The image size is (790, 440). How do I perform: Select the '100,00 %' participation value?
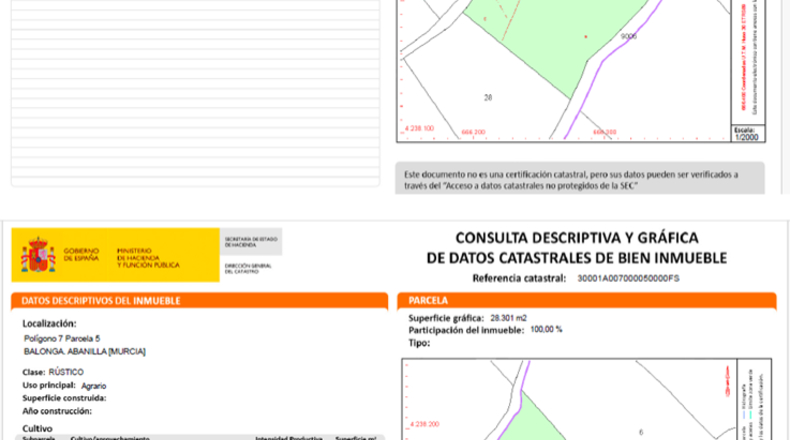[x=546, y=330]
